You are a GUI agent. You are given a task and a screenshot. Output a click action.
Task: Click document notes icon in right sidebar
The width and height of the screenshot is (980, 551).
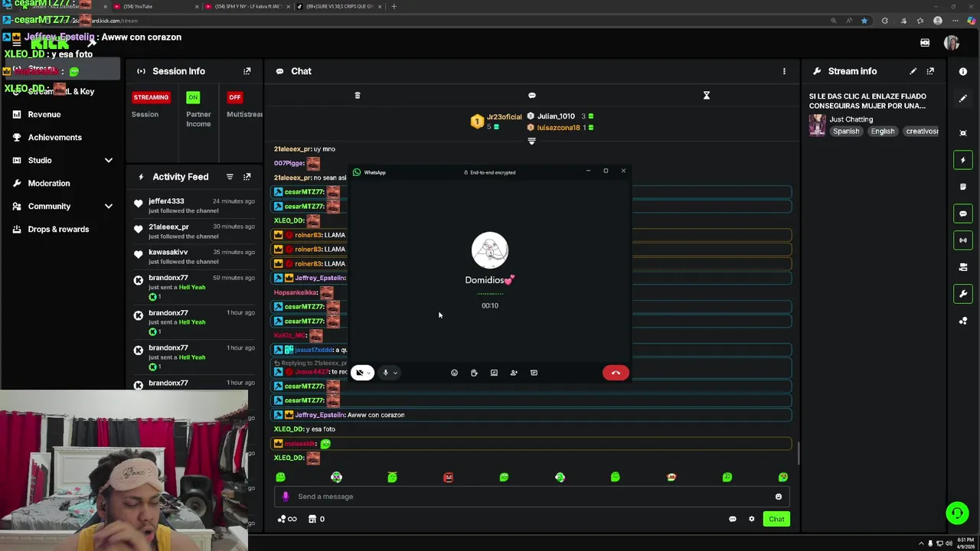tap(963, 187)
